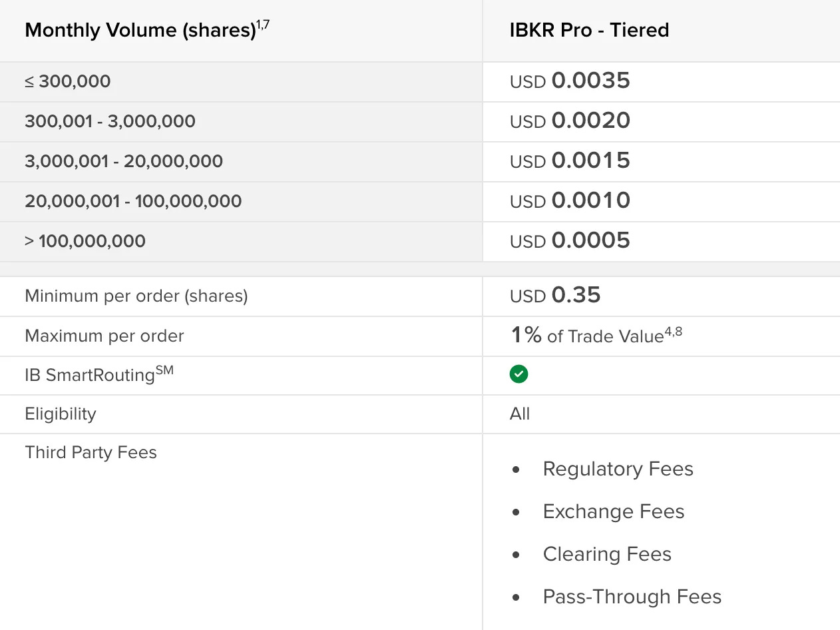Select the 'IBKR Pro - Tiered' column header
This screenshot has width=840, height=630.
point(589,30)
